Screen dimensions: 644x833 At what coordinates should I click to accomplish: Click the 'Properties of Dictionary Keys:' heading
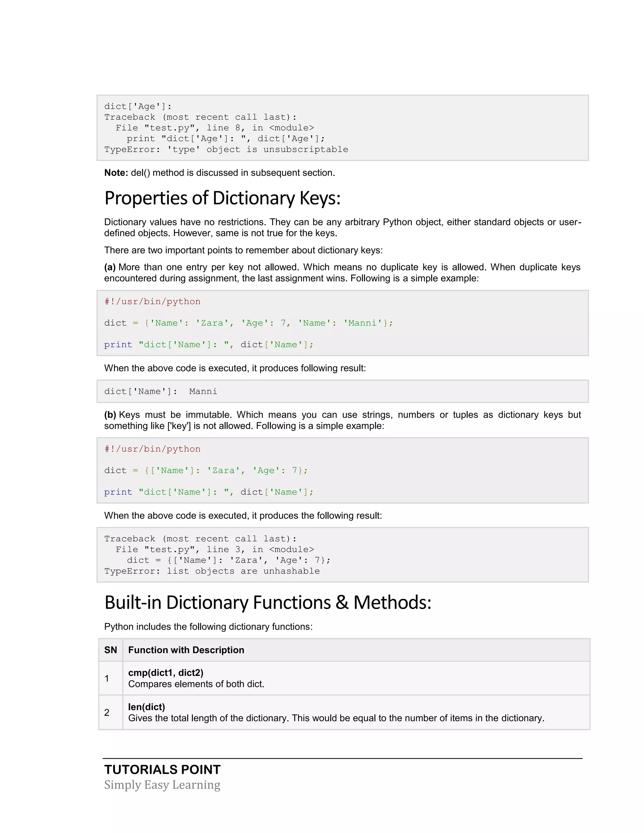click(x=222, y=198)
